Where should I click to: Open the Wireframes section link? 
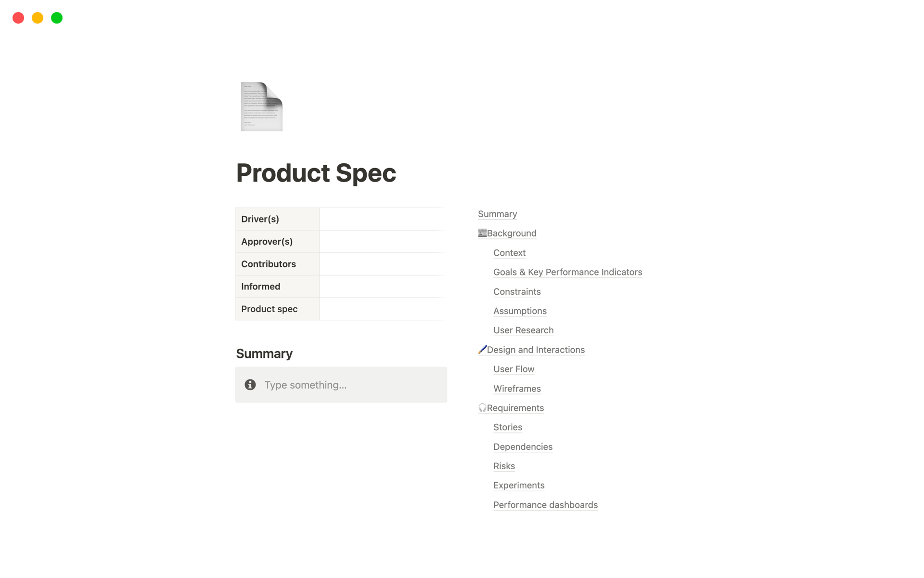coord(517,389)
